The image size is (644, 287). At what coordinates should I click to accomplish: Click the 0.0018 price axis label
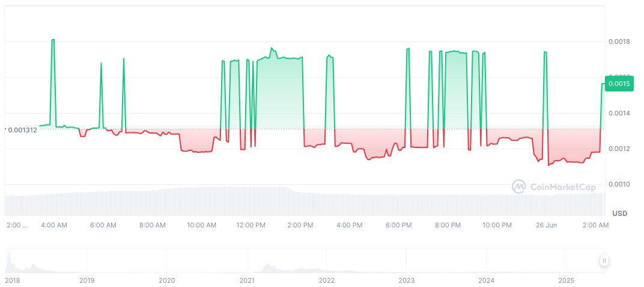click(x=619, y=42)
